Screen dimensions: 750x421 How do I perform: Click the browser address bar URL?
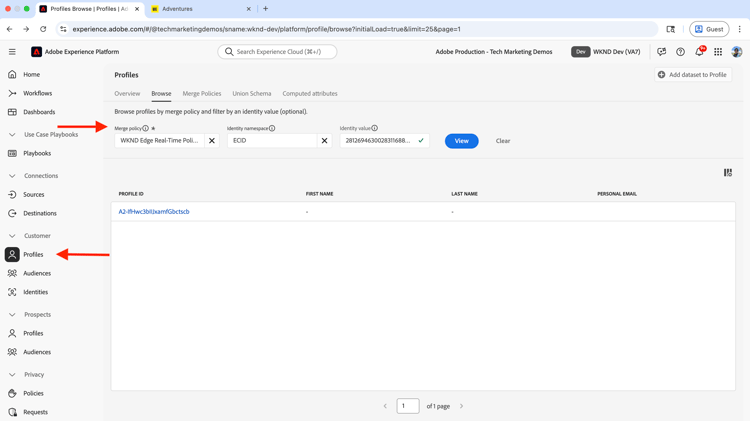coord(266,29)
